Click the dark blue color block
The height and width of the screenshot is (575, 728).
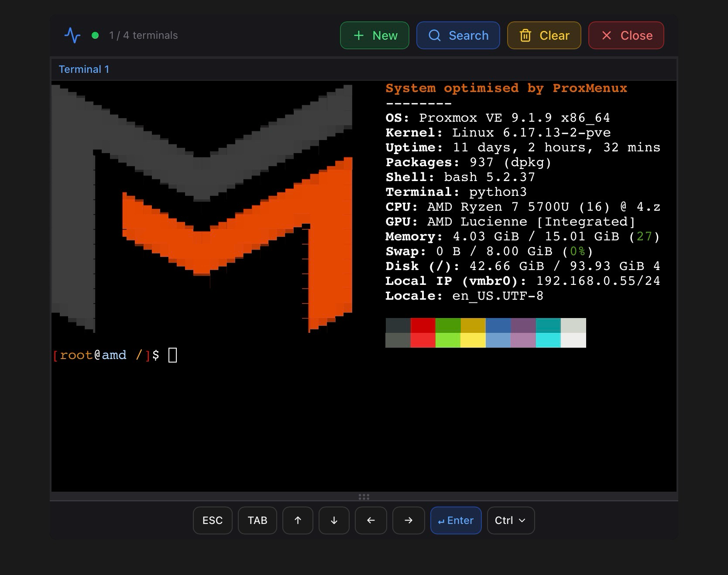pos(498,325)
